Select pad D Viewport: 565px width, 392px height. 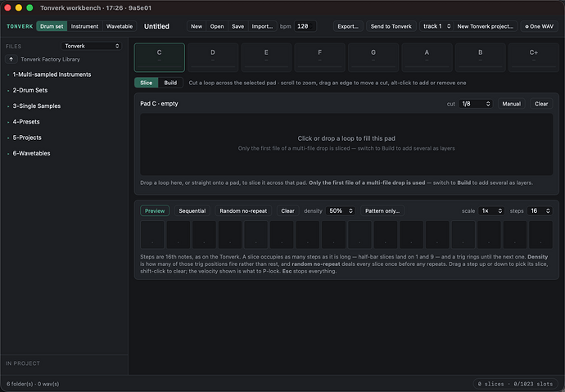click(213, 57)
